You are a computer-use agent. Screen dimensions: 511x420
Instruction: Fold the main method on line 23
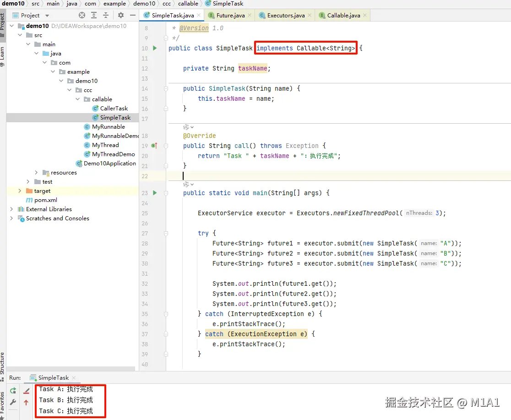click(166, 193)
